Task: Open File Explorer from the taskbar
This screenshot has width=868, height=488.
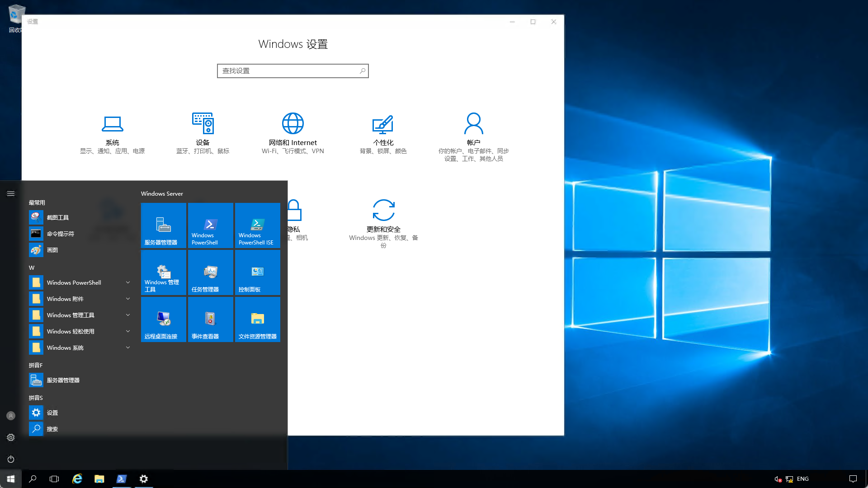Action: pos(99,479)
